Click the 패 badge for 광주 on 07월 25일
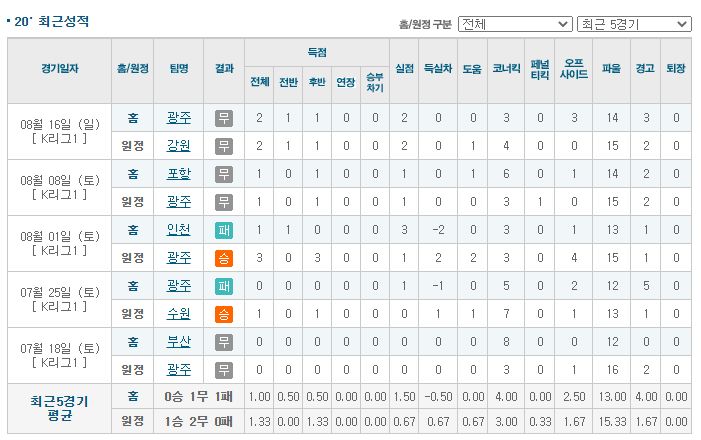The image size is (701, 440). [x=224, y=286]
